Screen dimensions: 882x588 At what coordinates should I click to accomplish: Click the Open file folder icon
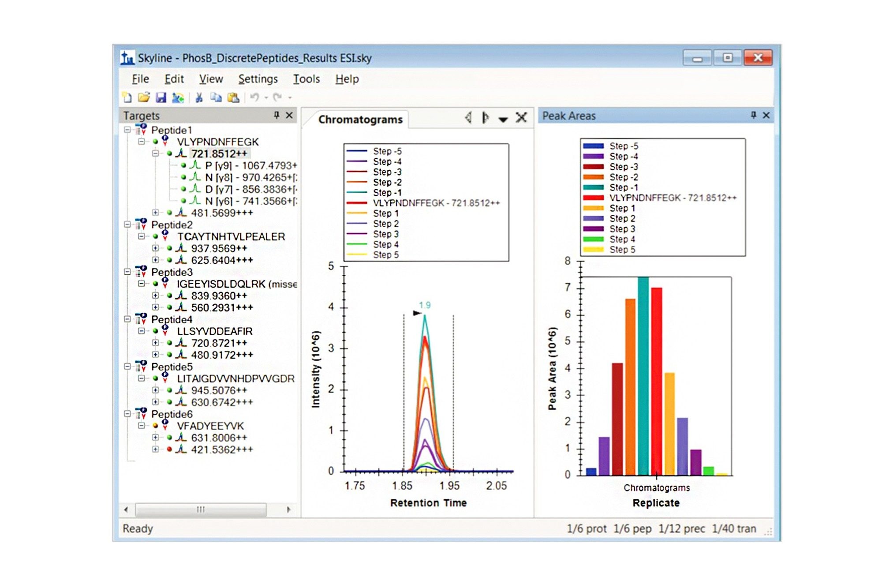coord(144,97)
